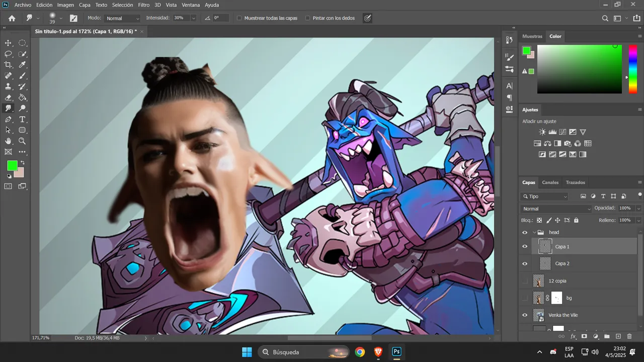Open the layer filter 'Tipo' dropdown
644x362 pixels.
coord(545,197)
